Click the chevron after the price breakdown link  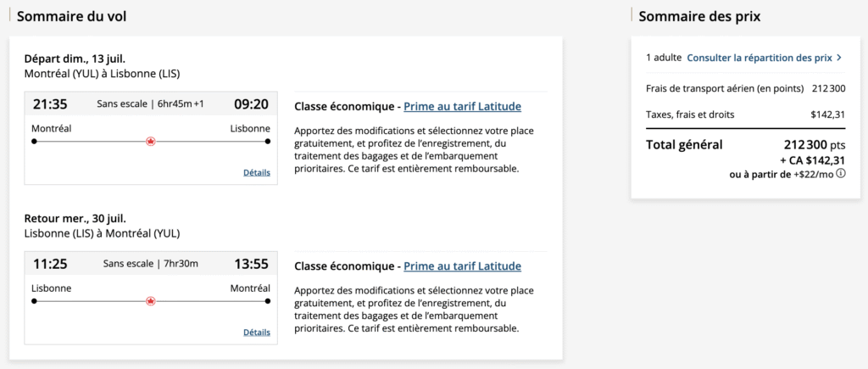(x=839, y=58)
